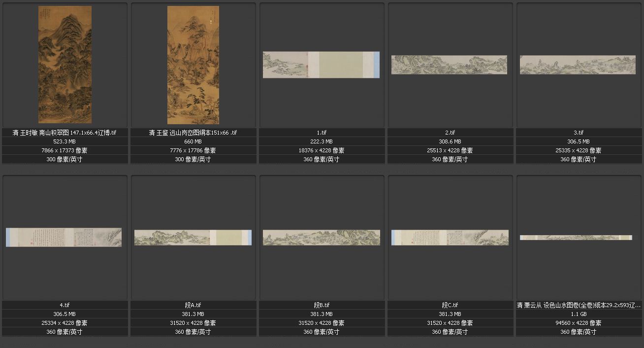Click the 段A.tif scroll thumbnail image
Image resolution: width=644 pixels, height=348 pixels.
tap(193, 237)
